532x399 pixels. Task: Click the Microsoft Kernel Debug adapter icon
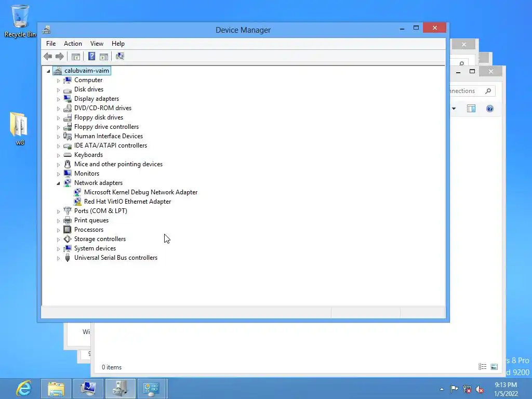(77, 192)
